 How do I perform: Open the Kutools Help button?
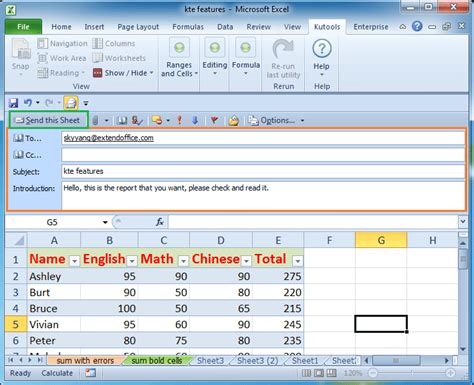(322, 57)
